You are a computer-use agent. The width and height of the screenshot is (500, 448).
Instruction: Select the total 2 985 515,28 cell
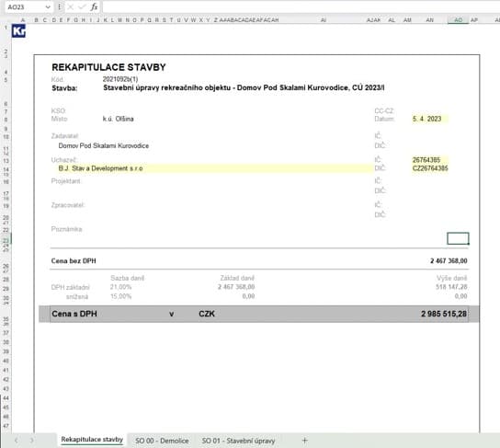click(x=444, y=314)
